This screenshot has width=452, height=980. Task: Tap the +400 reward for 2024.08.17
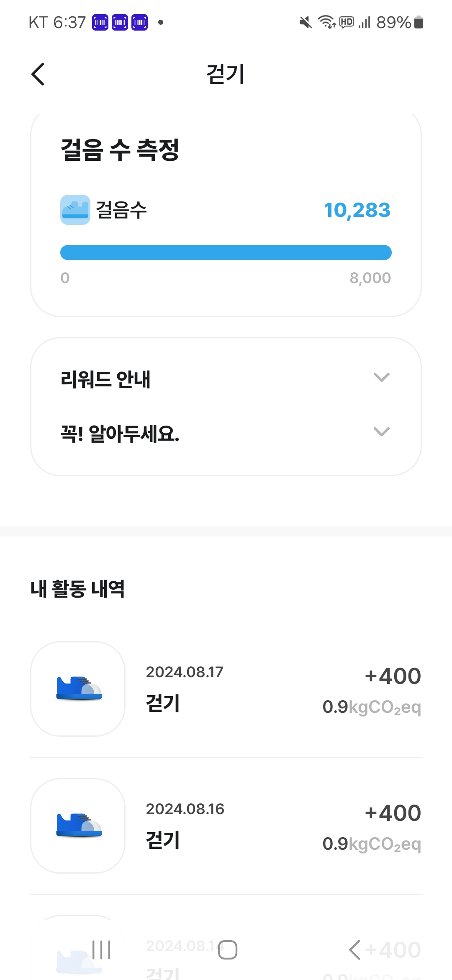click(393, 676)
